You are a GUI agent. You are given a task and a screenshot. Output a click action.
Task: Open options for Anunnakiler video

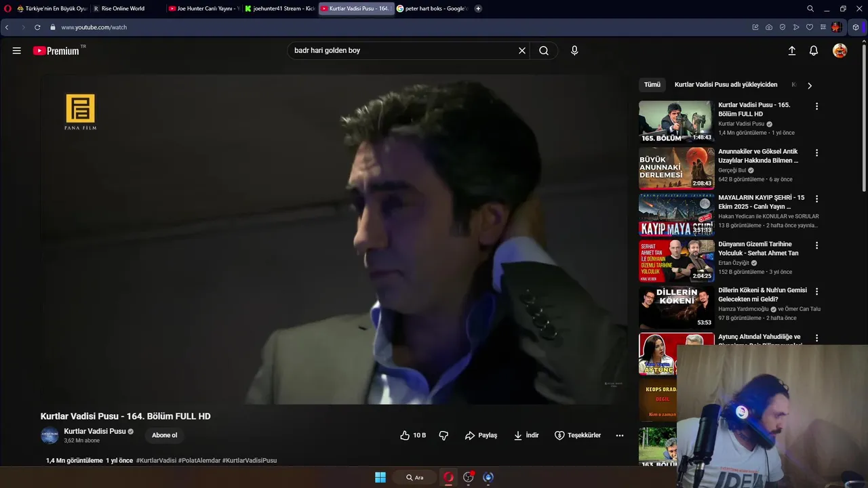click(x=816, y=152)
